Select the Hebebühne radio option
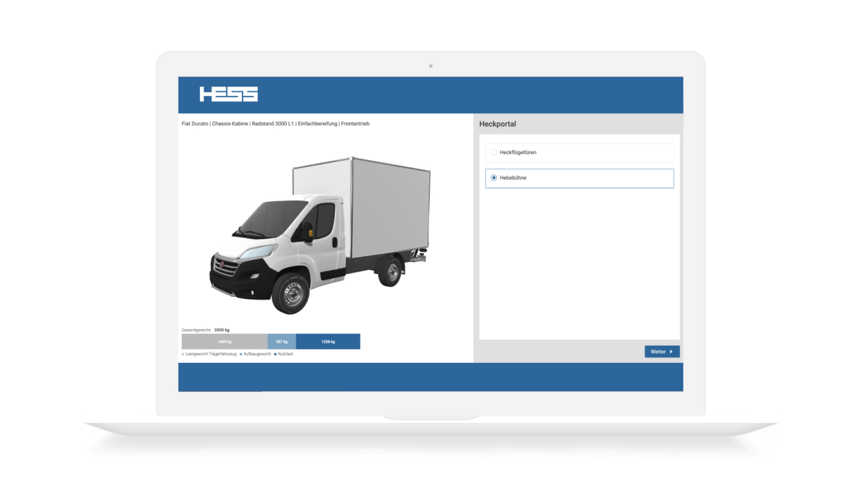The image size is (868, 488). (579, 178)
